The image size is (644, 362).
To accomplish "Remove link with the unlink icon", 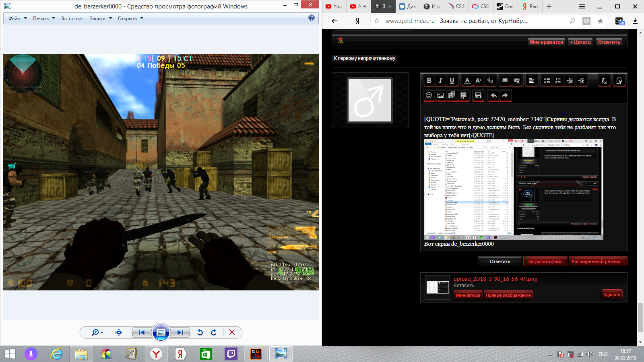I will 516,81.
